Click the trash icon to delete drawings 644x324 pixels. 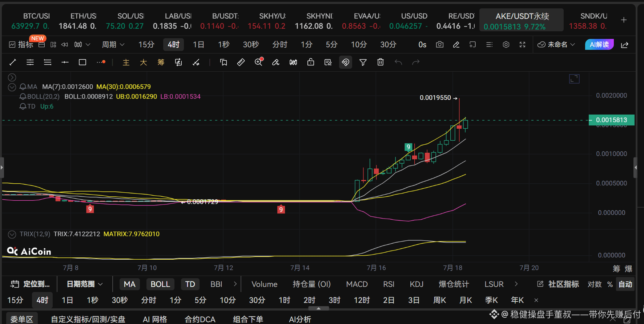click(x=381, y=63)
